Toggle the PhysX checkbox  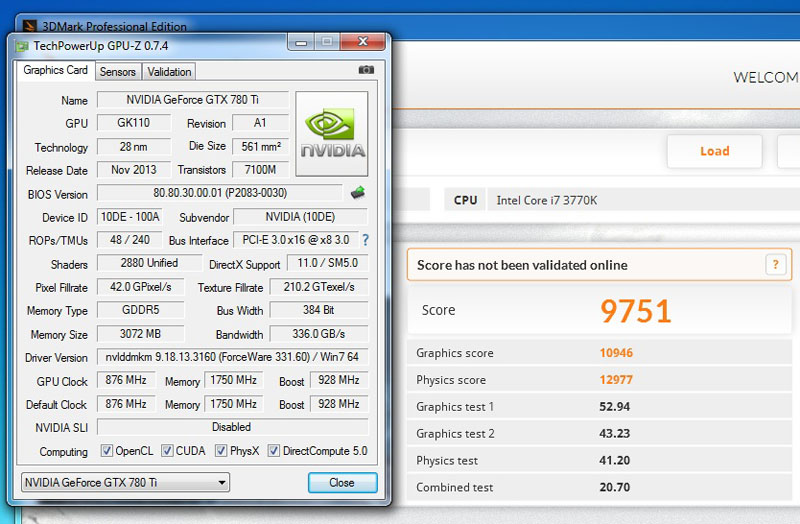221,451
